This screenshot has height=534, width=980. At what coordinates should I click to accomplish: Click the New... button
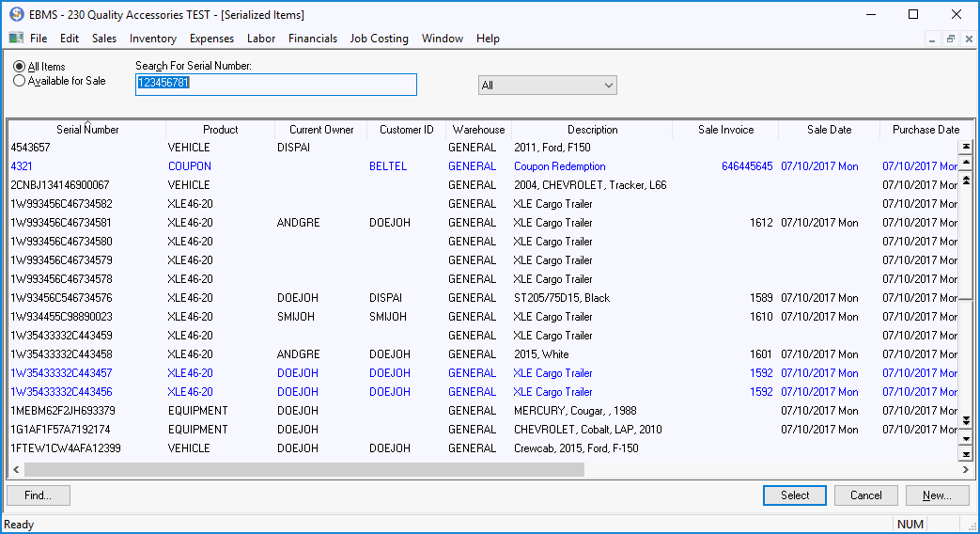pos(937,495)
